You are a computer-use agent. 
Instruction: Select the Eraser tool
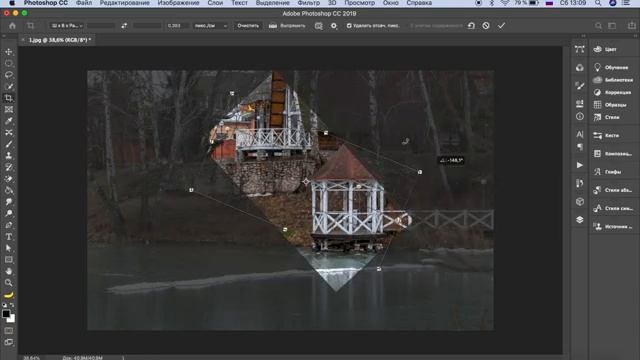click(9, 179)
